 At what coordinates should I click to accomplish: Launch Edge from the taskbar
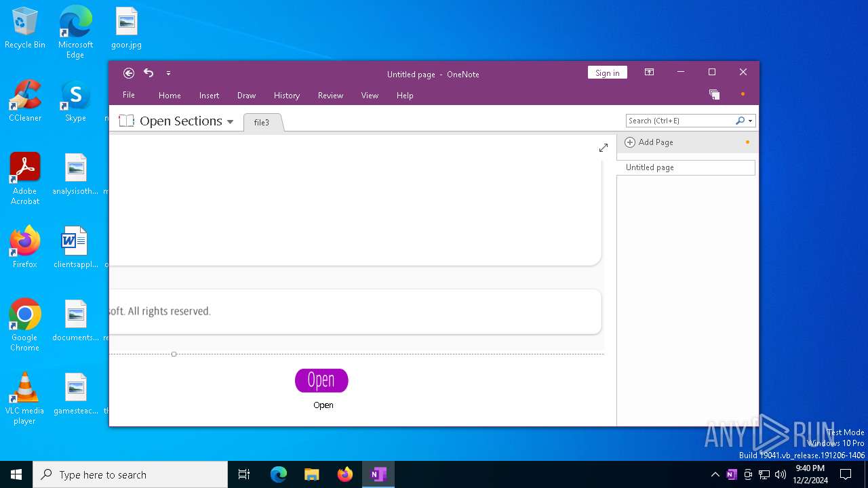point(279,474)
